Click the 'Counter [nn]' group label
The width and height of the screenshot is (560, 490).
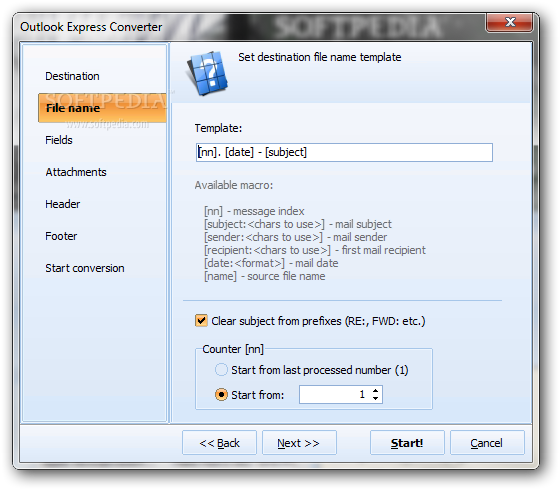click(233, 349)
